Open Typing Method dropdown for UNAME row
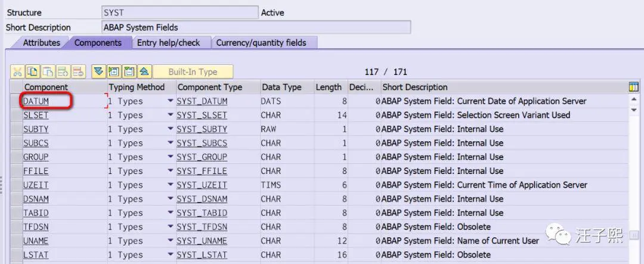 coord(171,241)
